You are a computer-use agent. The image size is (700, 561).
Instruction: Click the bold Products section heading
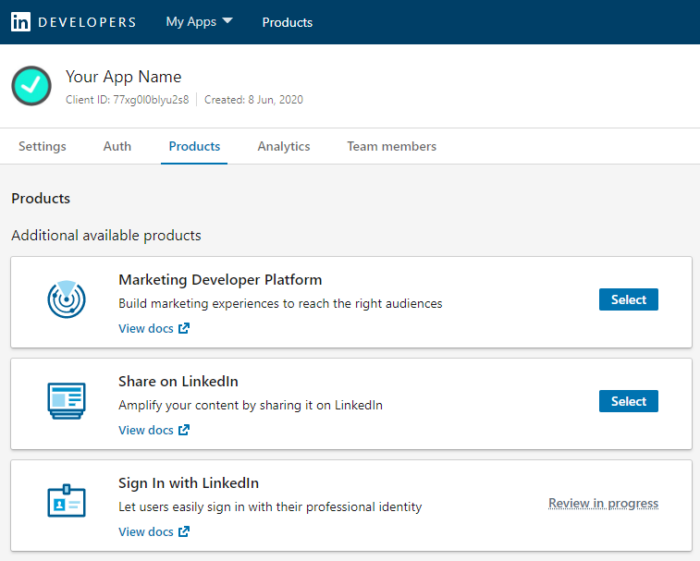click(x=41, y=198)
